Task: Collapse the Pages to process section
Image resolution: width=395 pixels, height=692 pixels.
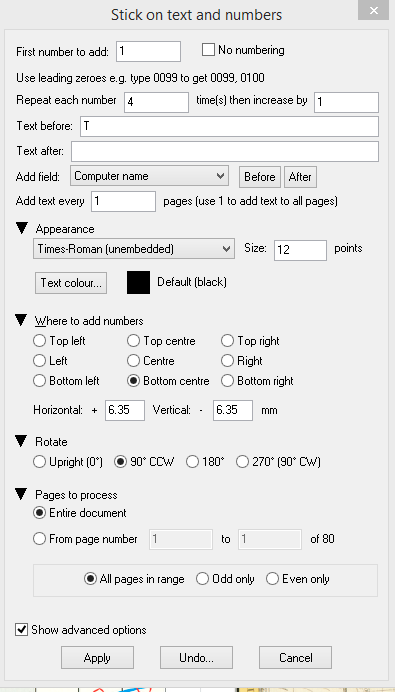Action: pos(22,494)
